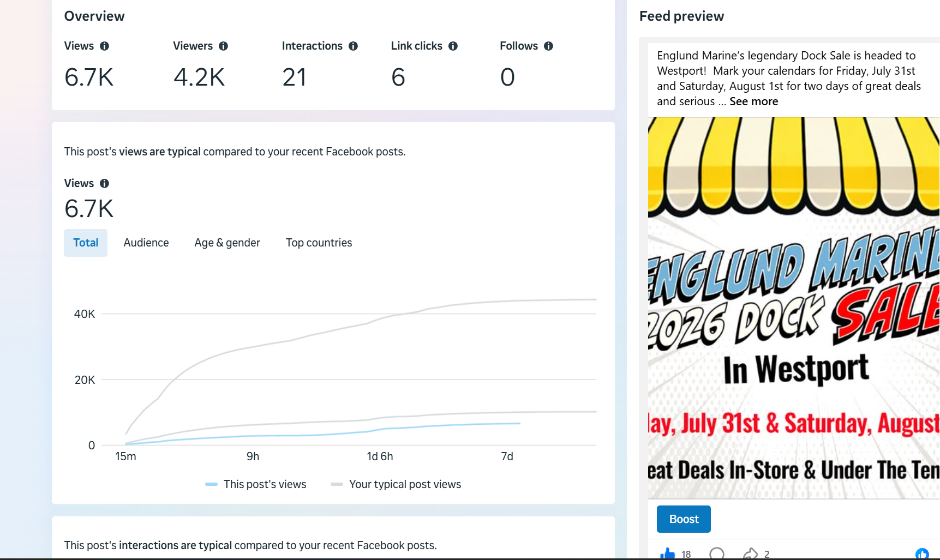Switch to the Audience tab

point(146,243)
